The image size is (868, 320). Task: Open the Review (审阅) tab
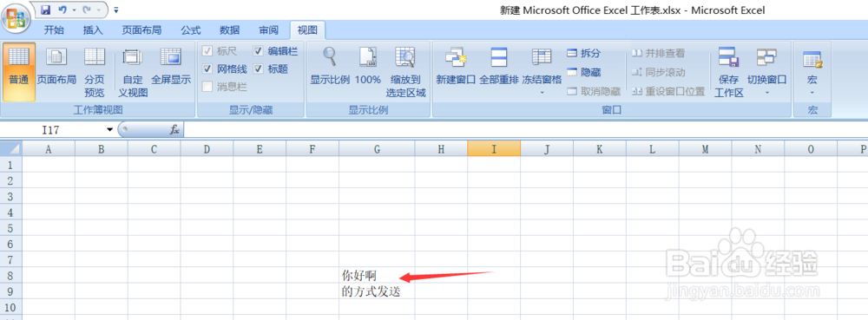click(x=268, y=30)
